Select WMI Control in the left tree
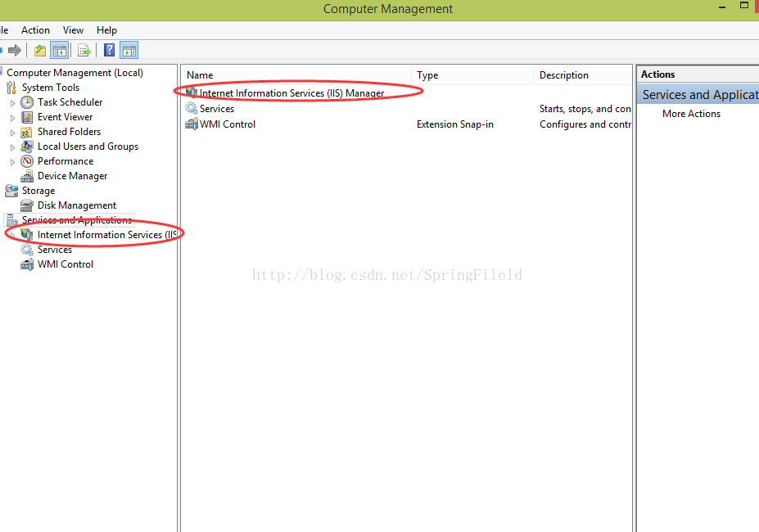Image resolution: width=759 pixels, height=532 pixels. click(x=66, y=264)
